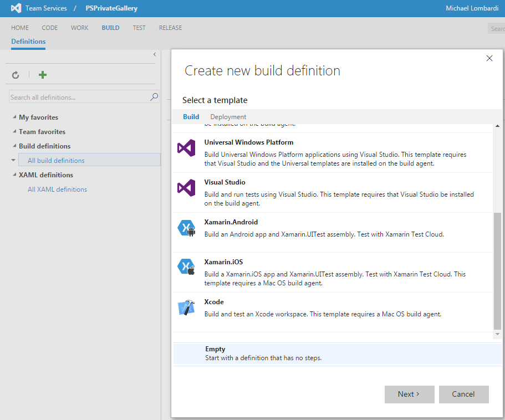Collapse the Build definitions tree node
This screenshot has width=505, height=420.
pos(14,146)
